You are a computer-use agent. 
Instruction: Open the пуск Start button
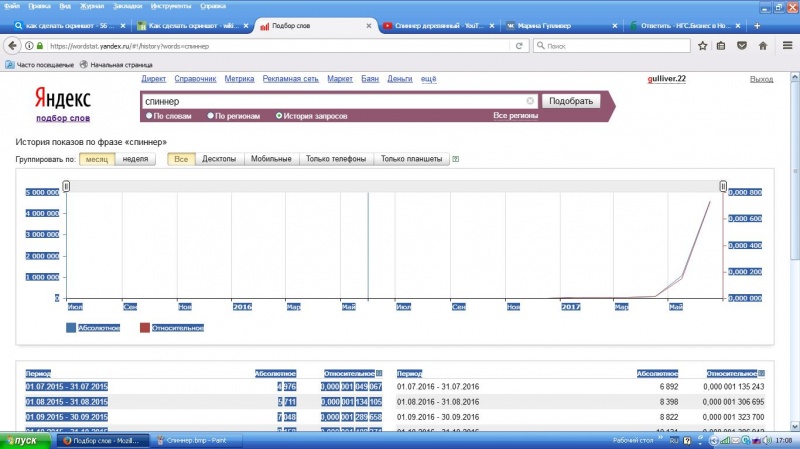point(24,441)
